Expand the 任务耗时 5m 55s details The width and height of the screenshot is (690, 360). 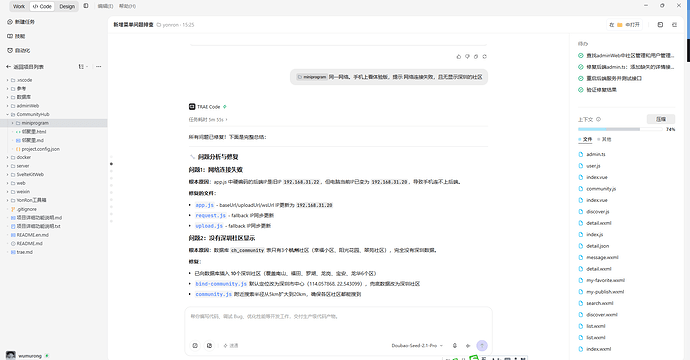pyautogui.click(x=208, y=120)
